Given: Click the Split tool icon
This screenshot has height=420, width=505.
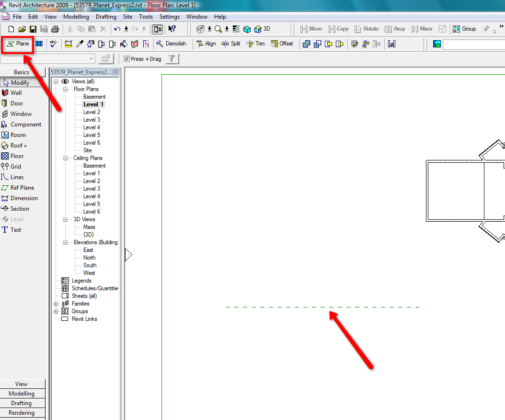Looking at the screenshot, I should coord(230,44).
